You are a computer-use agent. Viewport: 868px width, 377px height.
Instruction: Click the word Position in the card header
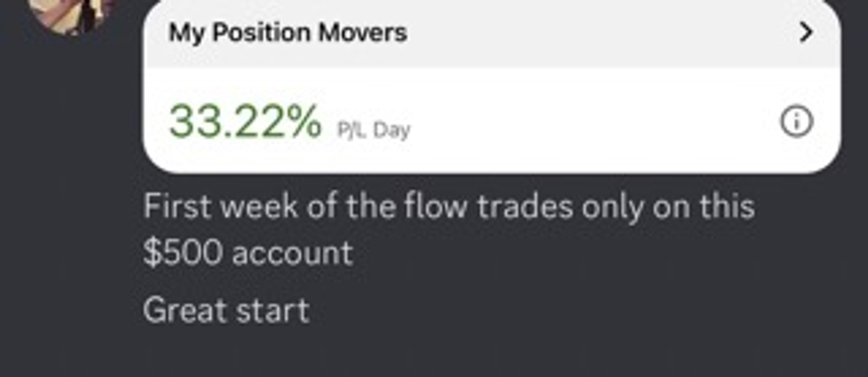(x=261, y=33)
